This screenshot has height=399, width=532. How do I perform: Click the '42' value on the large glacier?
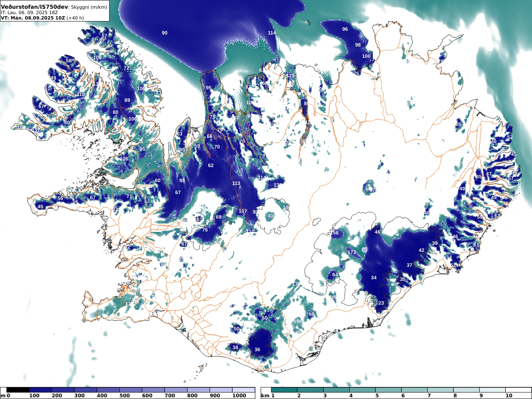coord(421,250)
